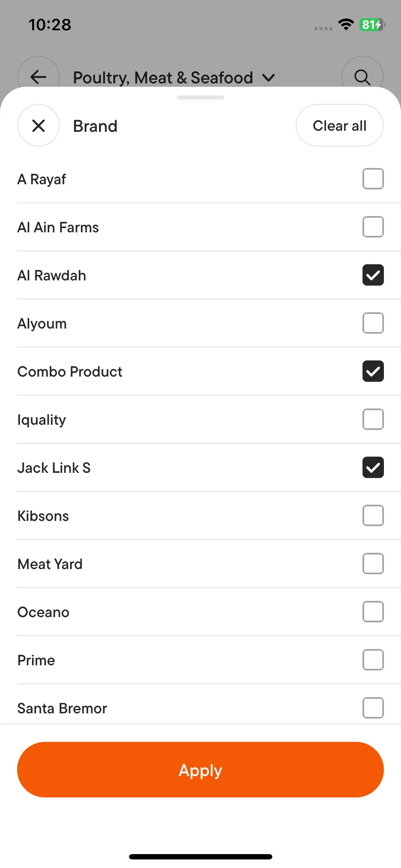The height and width of the screenshot is (868, 401).
Task: Uncheck the Al Rawdah brand
Action: pos(373,275)
